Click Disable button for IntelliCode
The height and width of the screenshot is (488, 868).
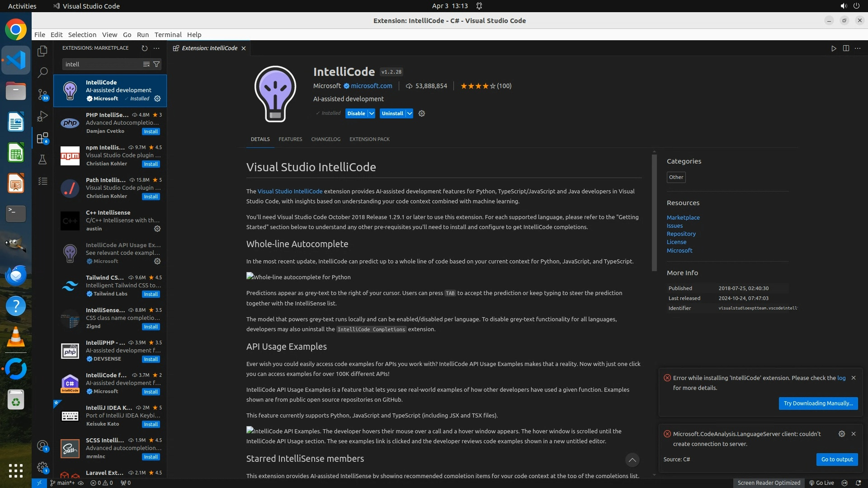click(x=356, y=113)
